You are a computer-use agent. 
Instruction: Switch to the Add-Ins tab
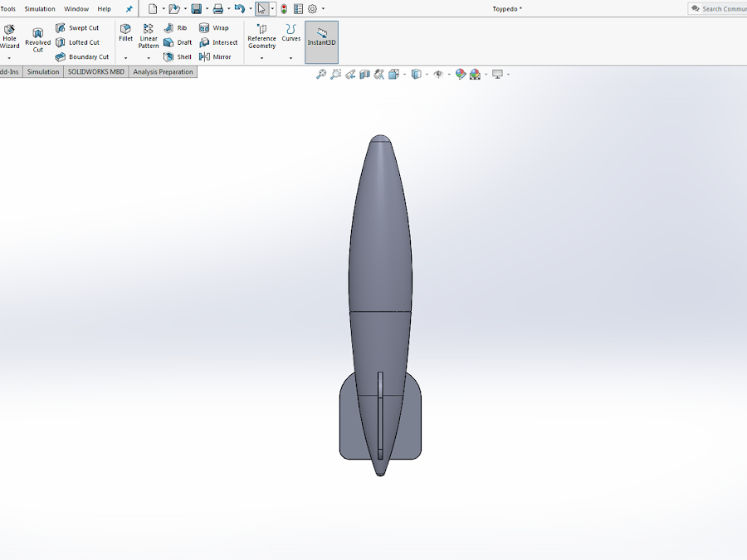pyautogui.click(x=9, y=72)
